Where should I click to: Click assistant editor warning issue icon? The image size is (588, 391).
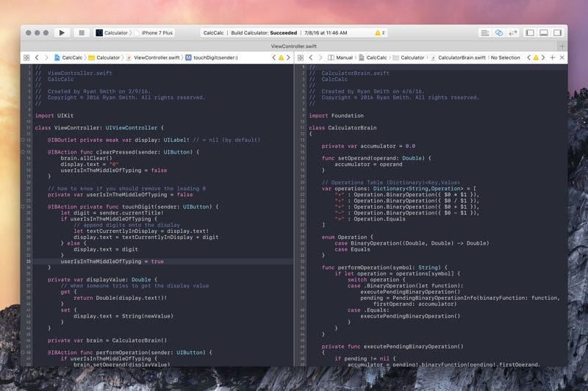click(x=536, y=58)
